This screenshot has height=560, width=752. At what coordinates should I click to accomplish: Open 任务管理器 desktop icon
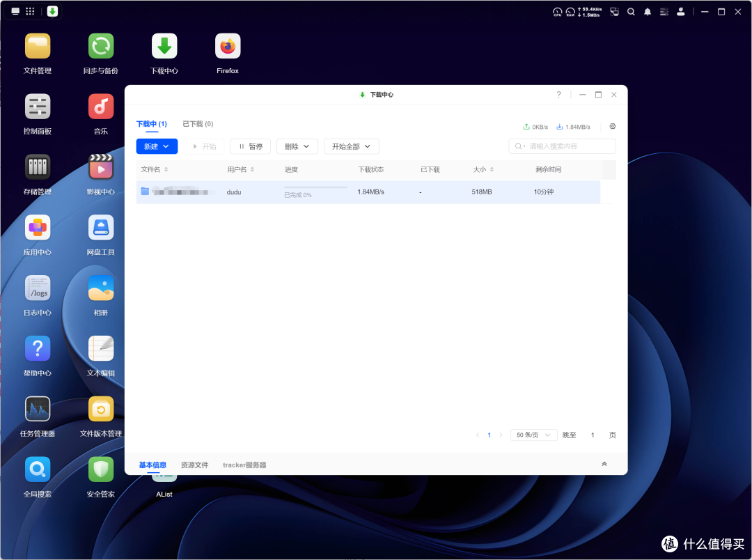[x=38, y=409]
